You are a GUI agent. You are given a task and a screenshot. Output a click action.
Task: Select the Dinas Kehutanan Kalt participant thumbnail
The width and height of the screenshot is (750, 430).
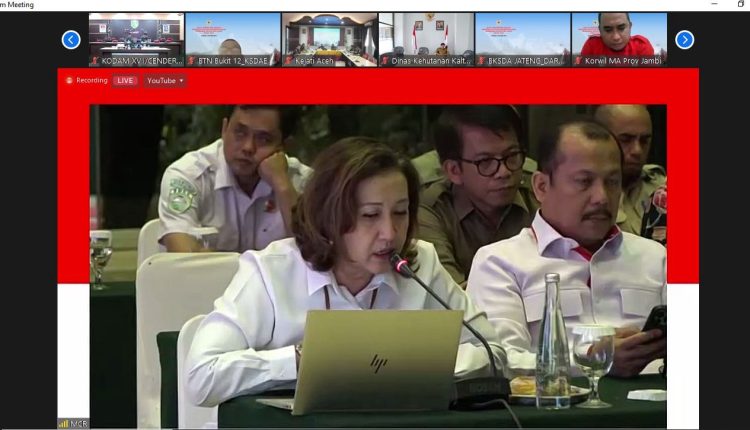(425, 36)
